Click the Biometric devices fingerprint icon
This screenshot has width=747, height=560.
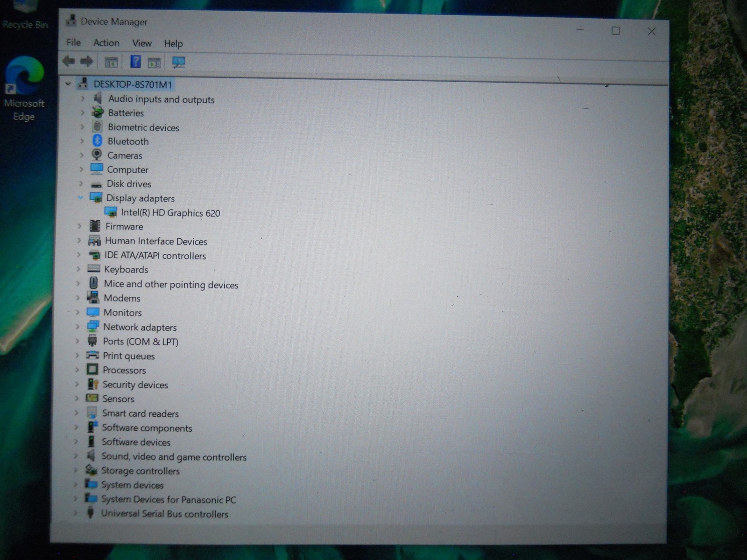[x=97, y=126]
